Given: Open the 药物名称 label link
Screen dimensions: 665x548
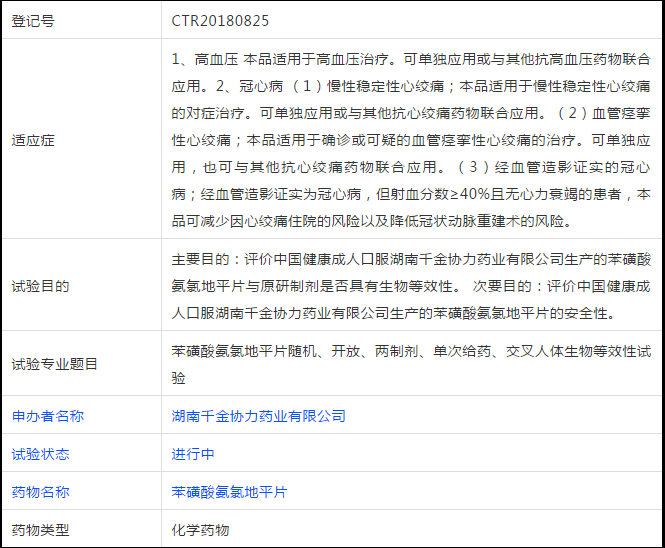Looking at the screenshot, I should click(40, 492).
